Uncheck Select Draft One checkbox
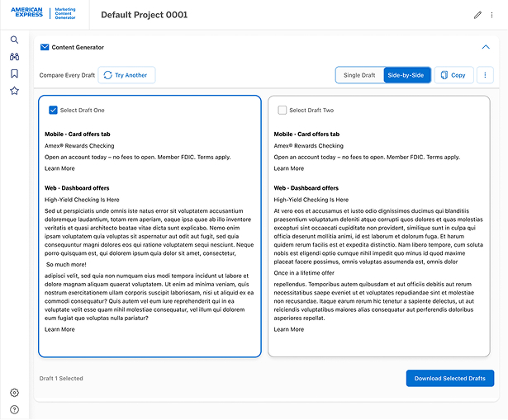 tap(53, 110)
